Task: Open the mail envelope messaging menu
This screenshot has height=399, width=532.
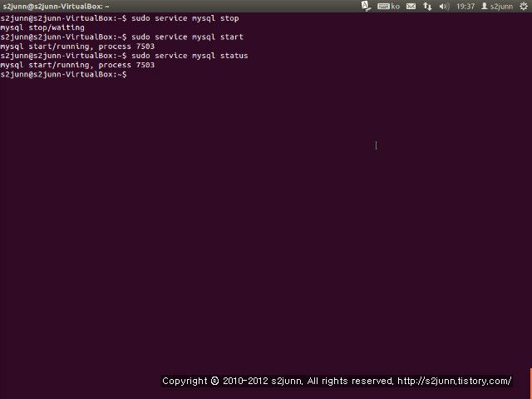Action: 411,6
